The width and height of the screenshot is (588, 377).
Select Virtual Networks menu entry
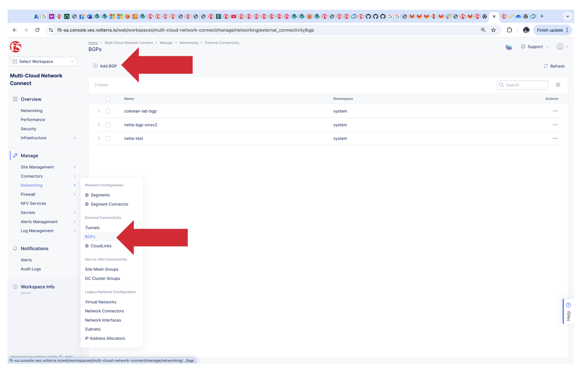pos(101,302)
